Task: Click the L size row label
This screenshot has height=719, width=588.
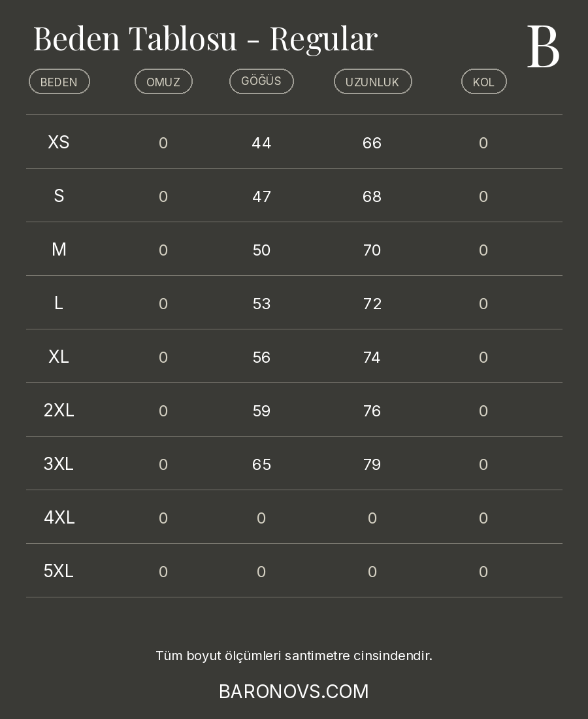Action: click(x=59, y=303)
